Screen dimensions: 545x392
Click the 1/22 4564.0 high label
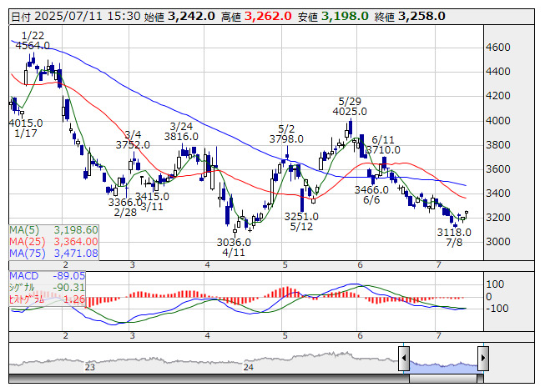click(x=33, y=41)
